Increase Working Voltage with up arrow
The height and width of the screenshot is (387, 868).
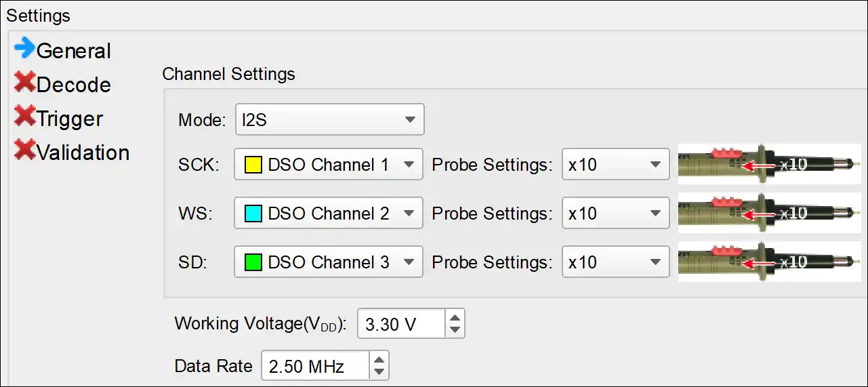click(x=455, y=317)
